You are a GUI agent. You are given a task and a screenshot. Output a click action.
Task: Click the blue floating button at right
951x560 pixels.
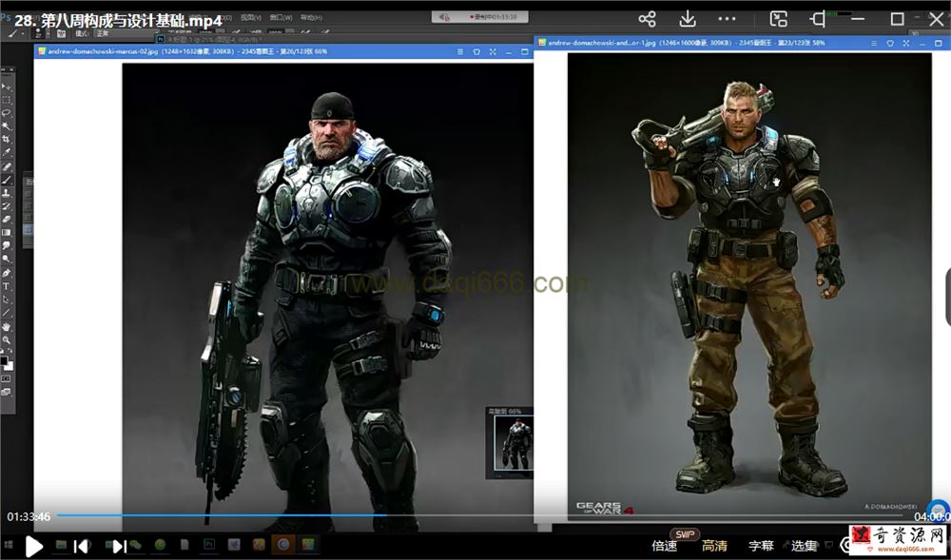click(940, 511)
